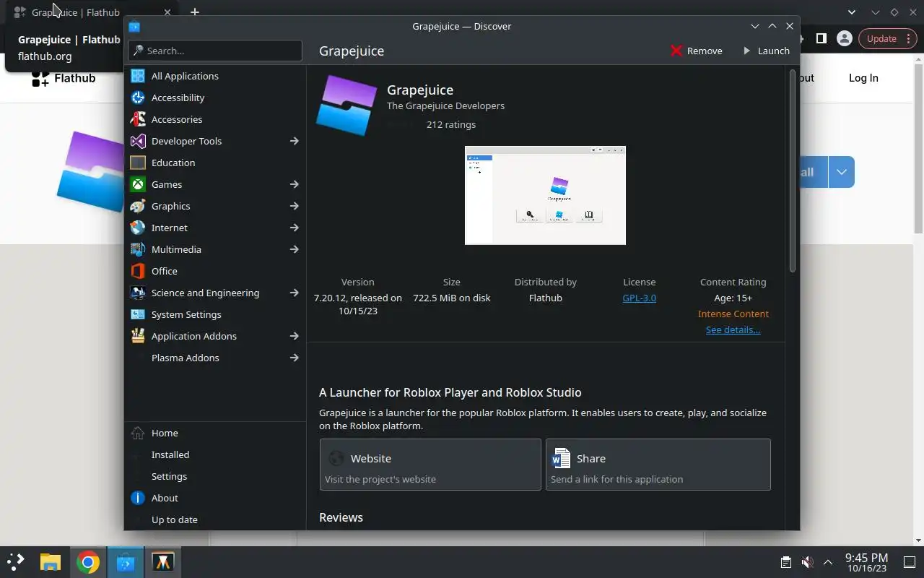The width and height of the screenshot is (924, 578).
Task: Expand Science and Engineering subcategories arrow
Action: 294,293
